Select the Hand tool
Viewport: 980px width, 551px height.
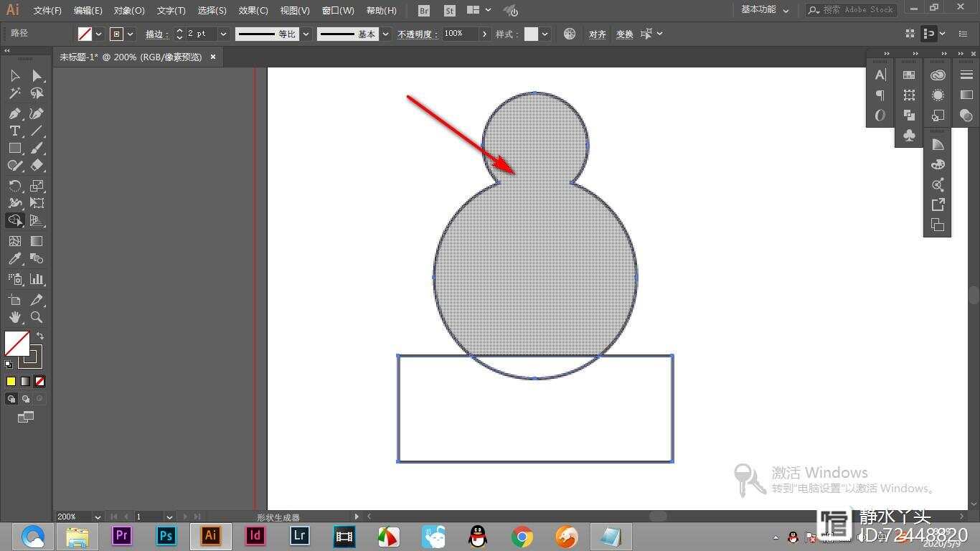pos(14,317)
